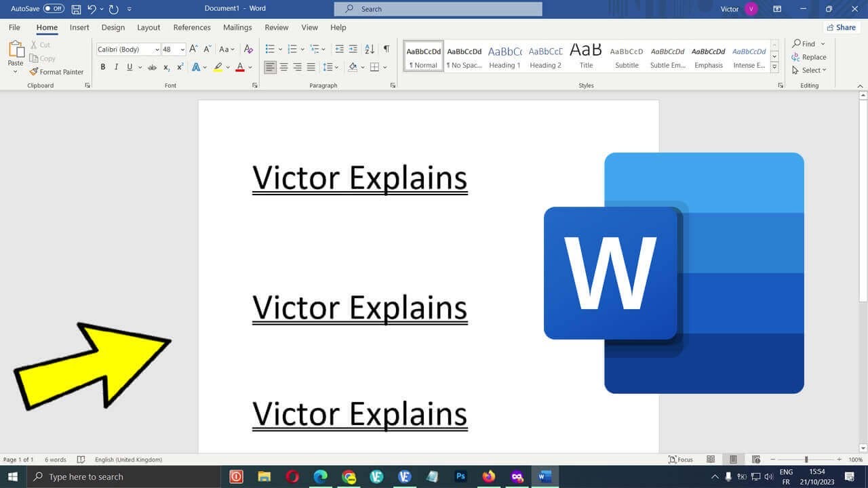Viewport: 868px width, 488px height.
Task: Apply the red font color
Action: (240, 67)
